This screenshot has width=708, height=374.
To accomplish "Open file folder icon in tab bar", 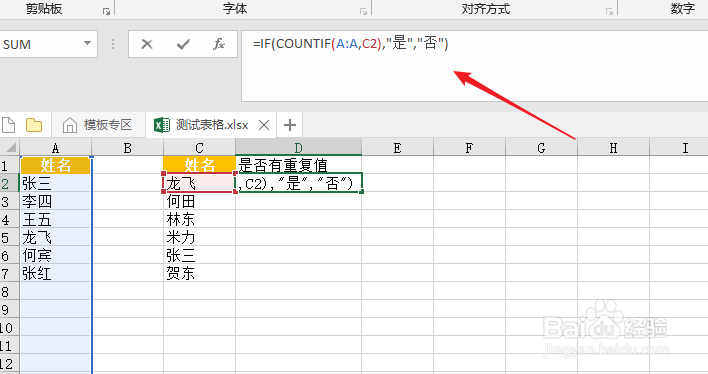I will point(34,125).
